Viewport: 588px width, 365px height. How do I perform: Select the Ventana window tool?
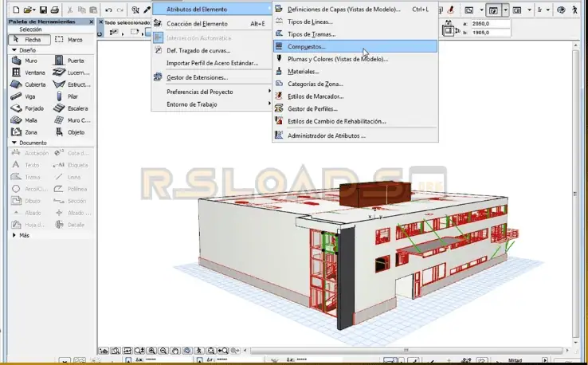[28, 73]
